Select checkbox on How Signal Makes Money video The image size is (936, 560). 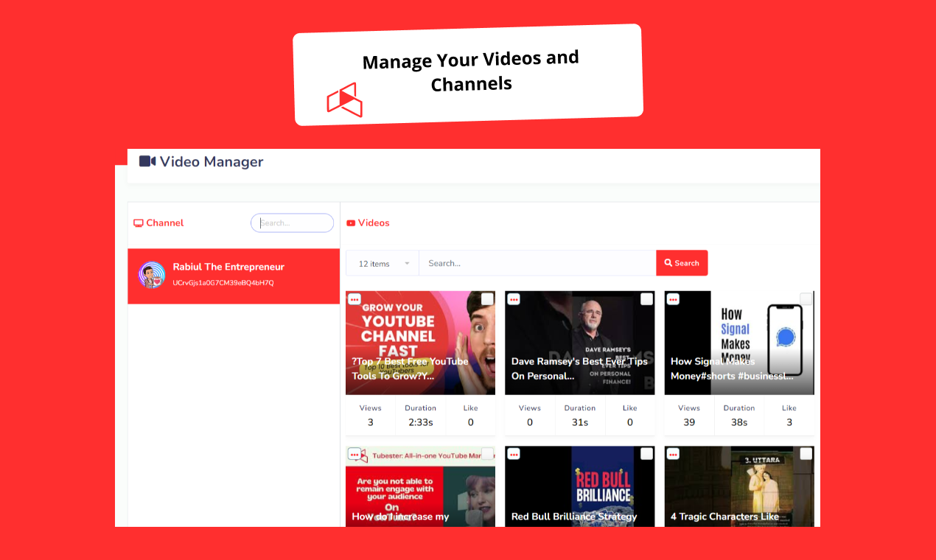click(x=806, y=299)
